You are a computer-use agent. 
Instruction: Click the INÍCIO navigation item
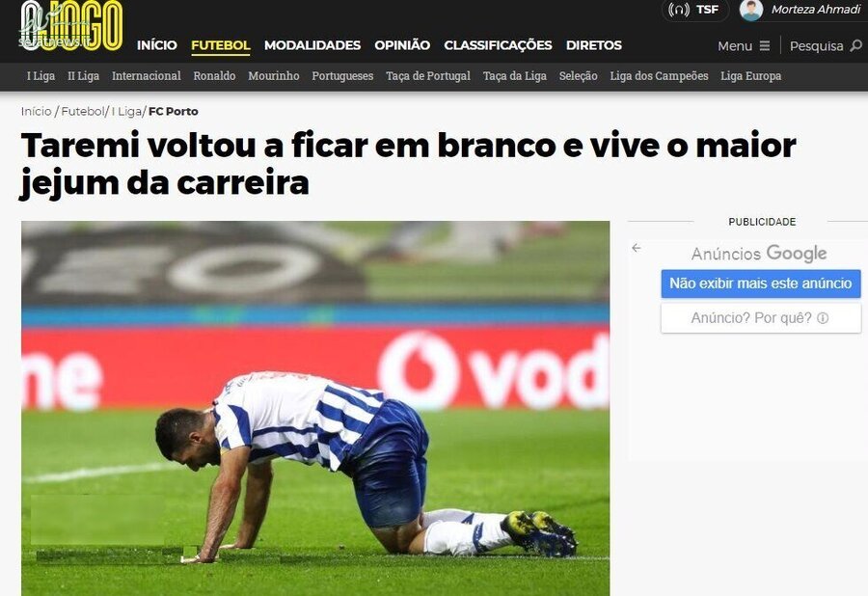(x=156, y=45)
